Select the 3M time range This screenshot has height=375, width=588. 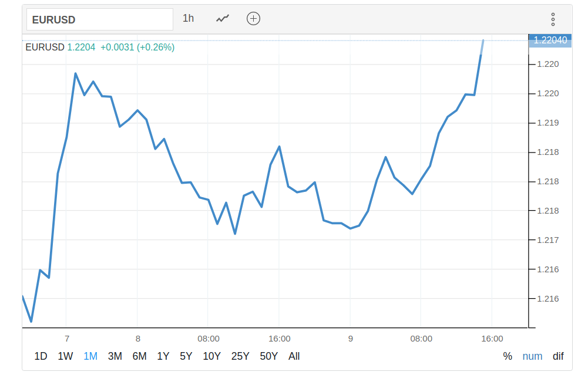pyautogui.click(x=115, y=356)
